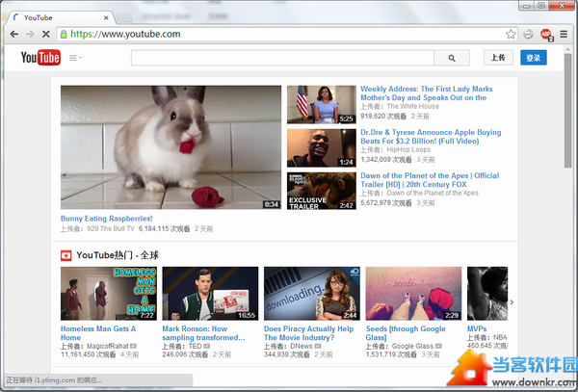This screenshot has width=578, height=392.
Task: Open the HipHop Loops channel link
Action: [x=408, y=150]
